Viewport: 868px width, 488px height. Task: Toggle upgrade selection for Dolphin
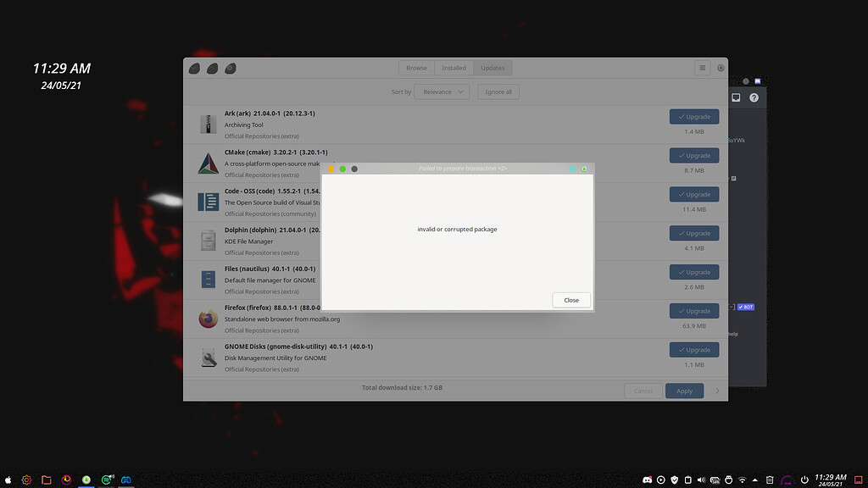pos(694,232)
